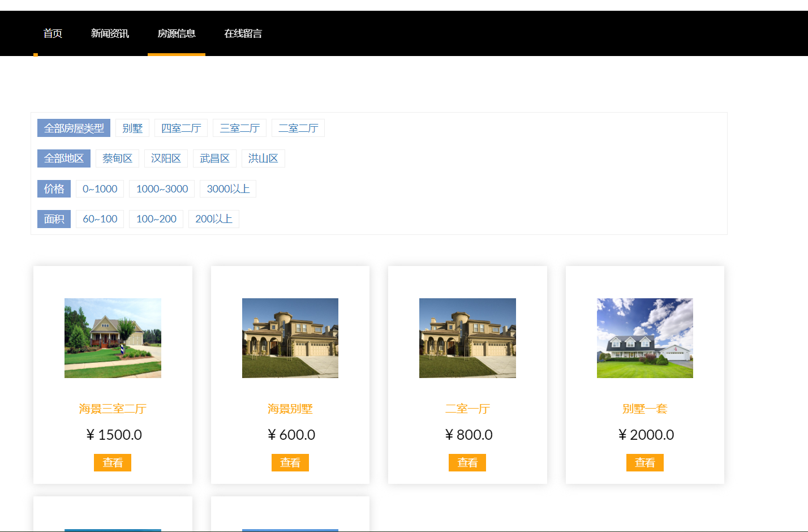The width and height of the screenshot is (808, 532).
Task: Filter area by 200以上
Action: pos(214,219)
